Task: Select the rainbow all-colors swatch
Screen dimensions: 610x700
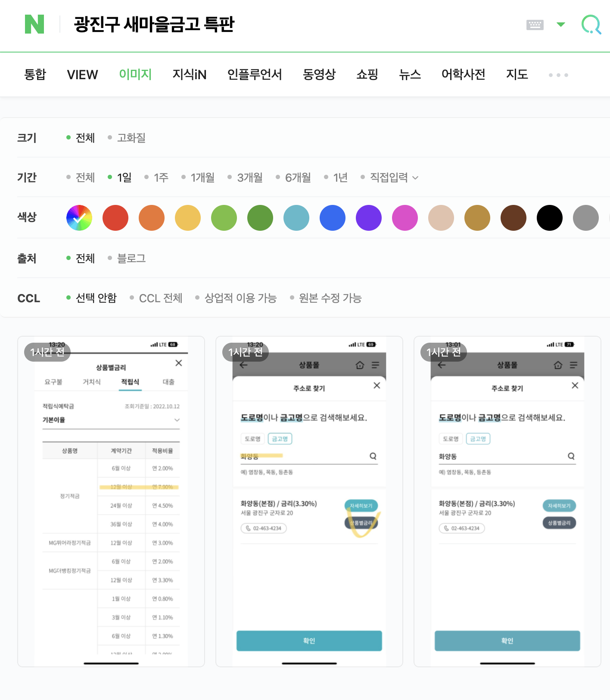Action: point(79,218)
